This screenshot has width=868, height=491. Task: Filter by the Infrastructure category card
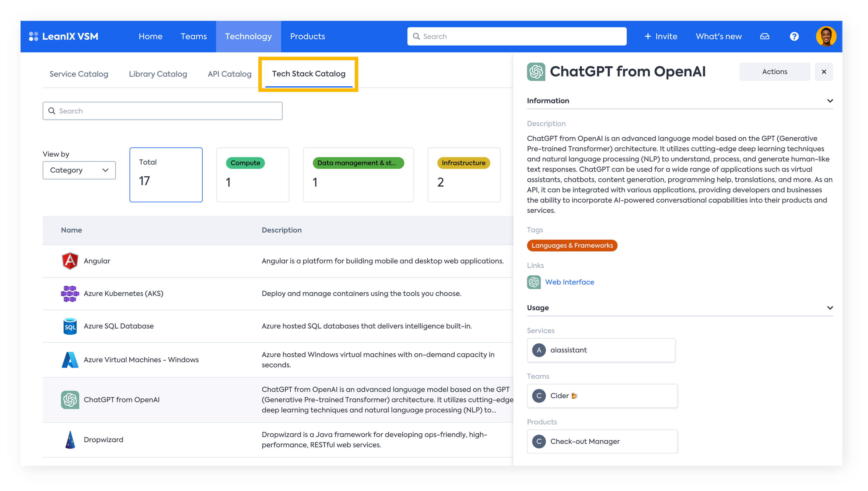click(464, 175)
